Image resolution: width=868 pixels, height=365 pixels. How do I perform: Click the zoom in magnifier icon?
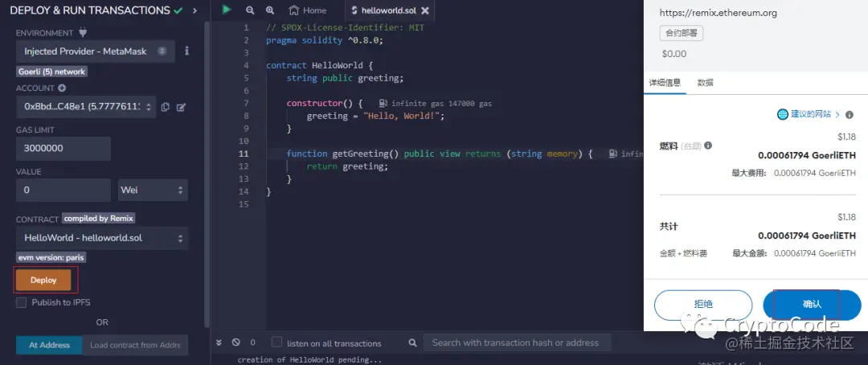click(269, 10)
